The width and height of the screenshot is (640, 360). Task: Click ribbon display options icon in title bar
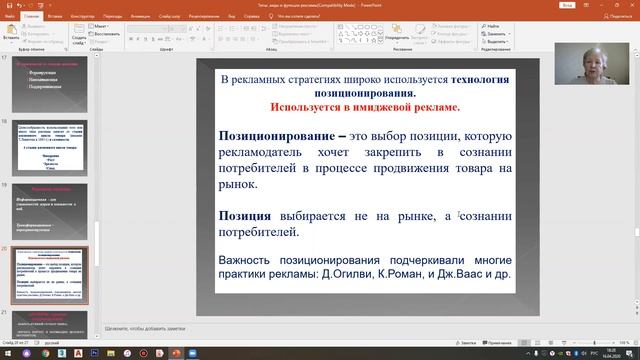tap(586, 5)
